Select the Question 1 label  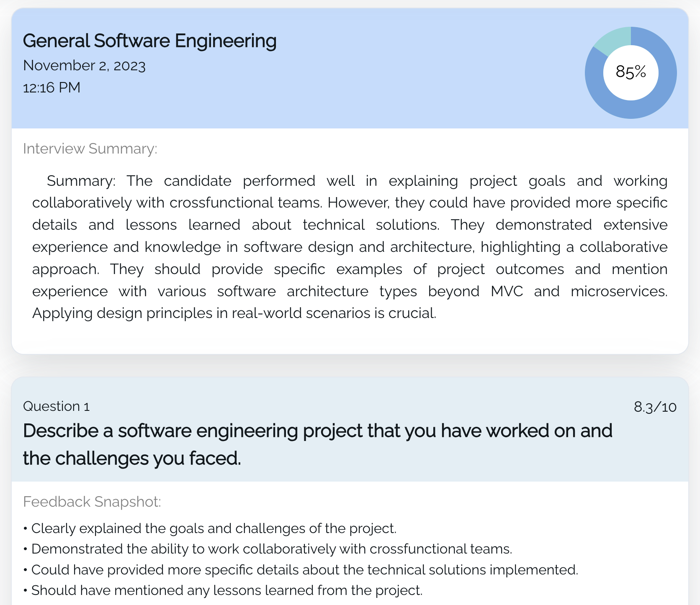click(56, 406)
